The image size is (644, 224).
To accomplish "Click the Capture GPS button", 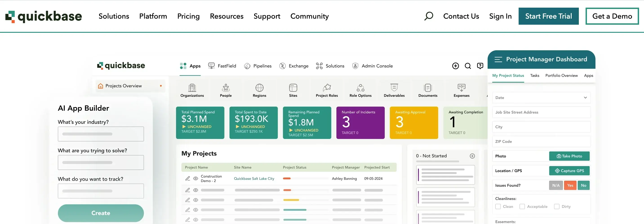I will coord(569,171).
